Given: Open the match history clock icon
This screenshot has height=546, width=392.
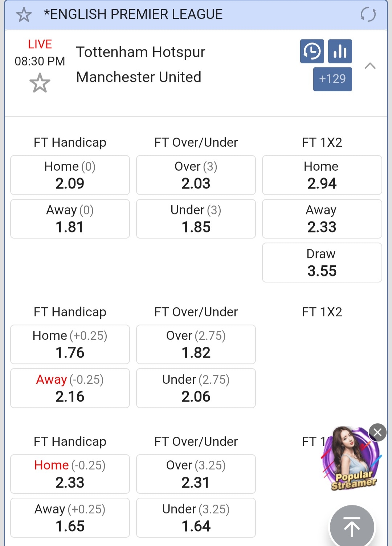Looking at the screenshot, I should (312, 51).
